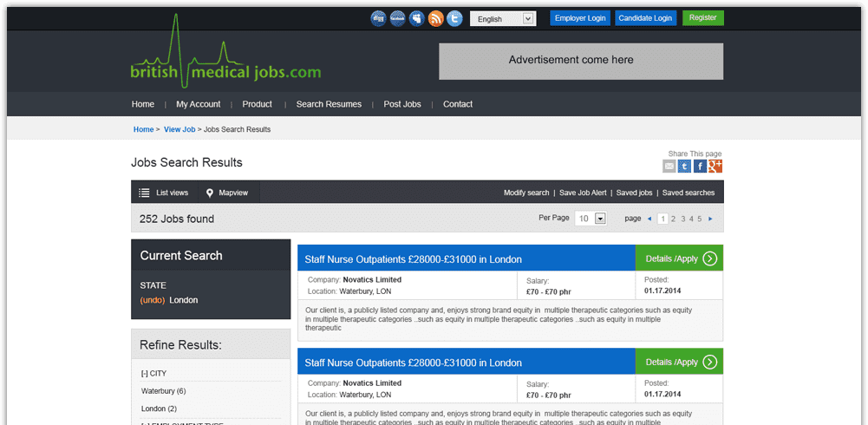Open the orange RSS feed icon

point(435,18)
